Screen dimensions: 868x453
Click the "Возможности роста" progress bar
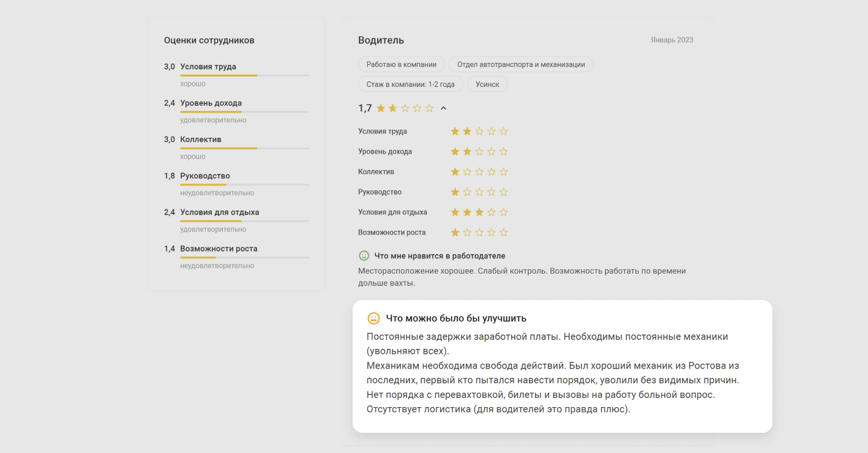[244, 258]
